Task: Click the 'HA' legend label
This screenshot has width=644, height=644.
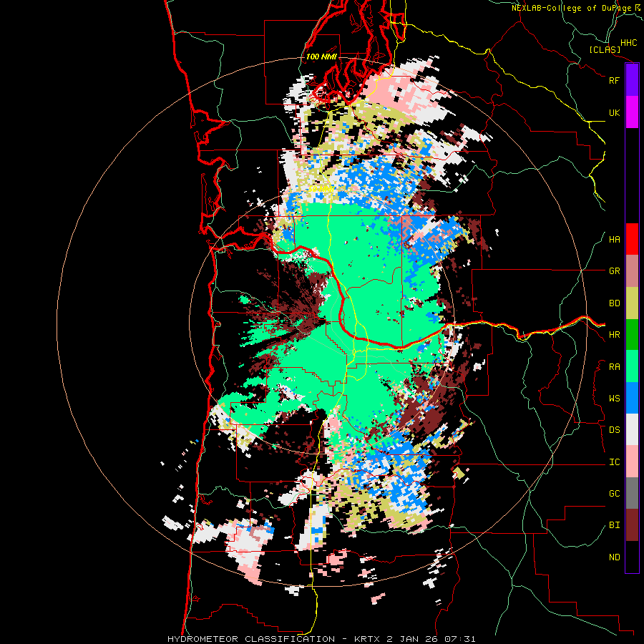Action: coord(614,240)
